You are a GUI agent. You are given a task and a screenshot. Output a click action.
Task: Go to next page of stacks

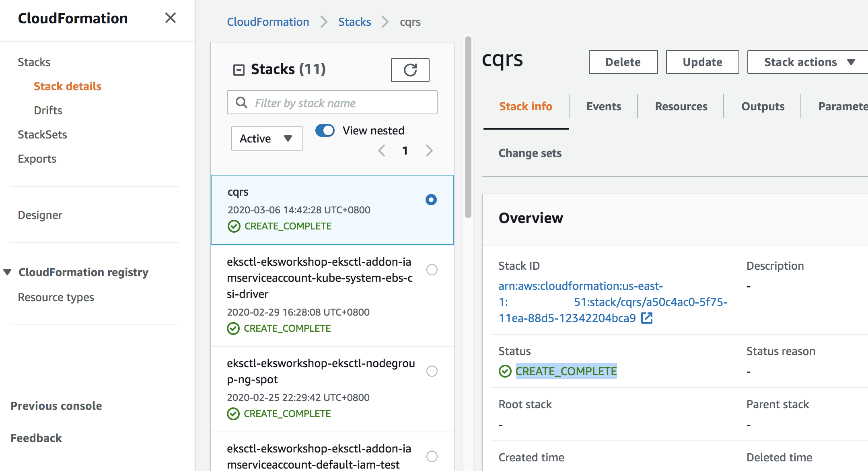tap(429, 151)
